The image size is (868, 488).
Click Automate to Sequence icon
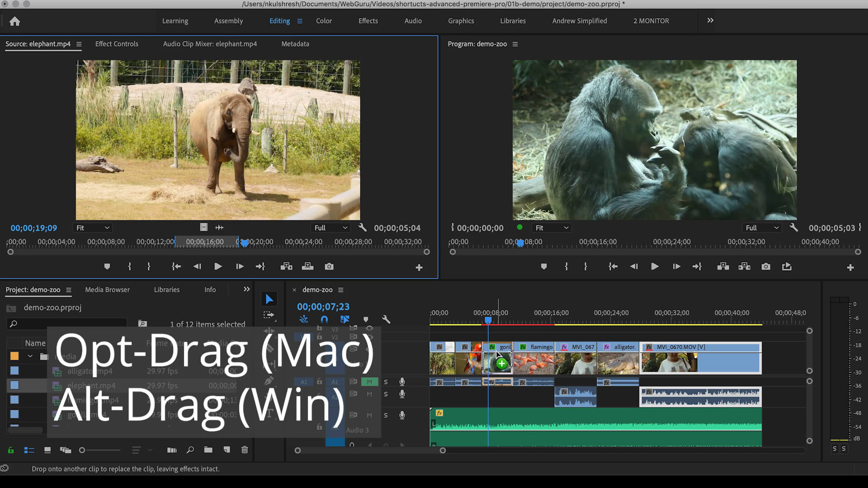[172, 450]
